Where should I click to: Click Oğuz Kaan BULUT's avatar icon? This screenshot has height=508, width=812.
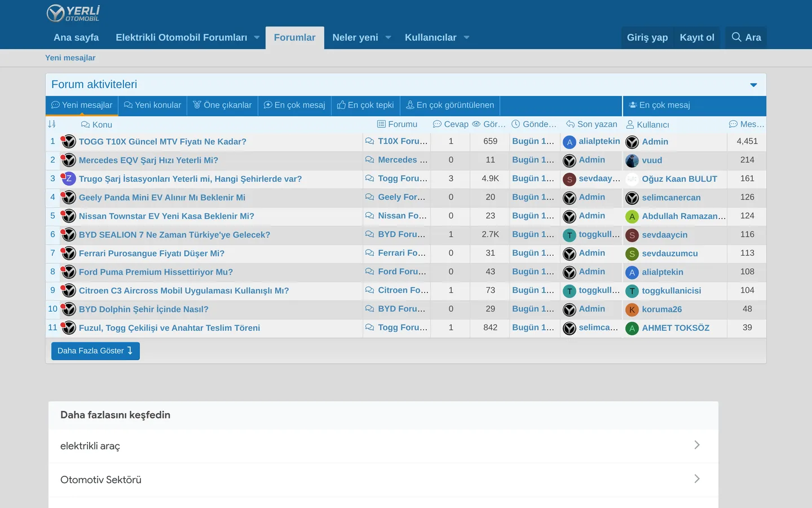[632, 179]
